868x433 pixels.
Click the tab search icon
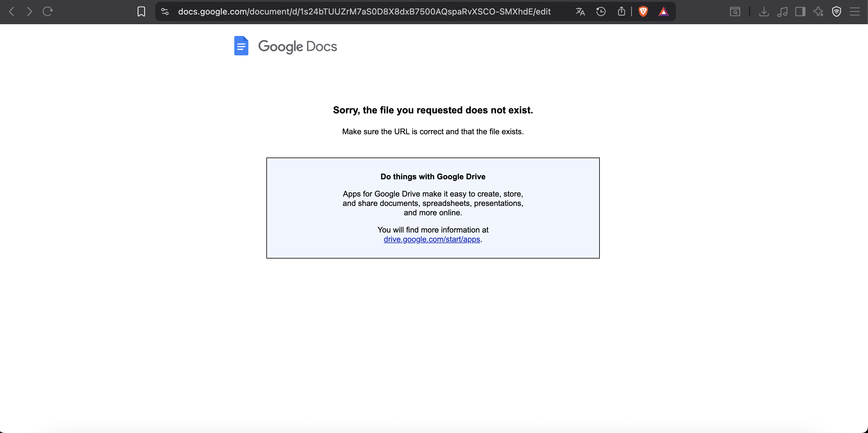coord(735,11)
